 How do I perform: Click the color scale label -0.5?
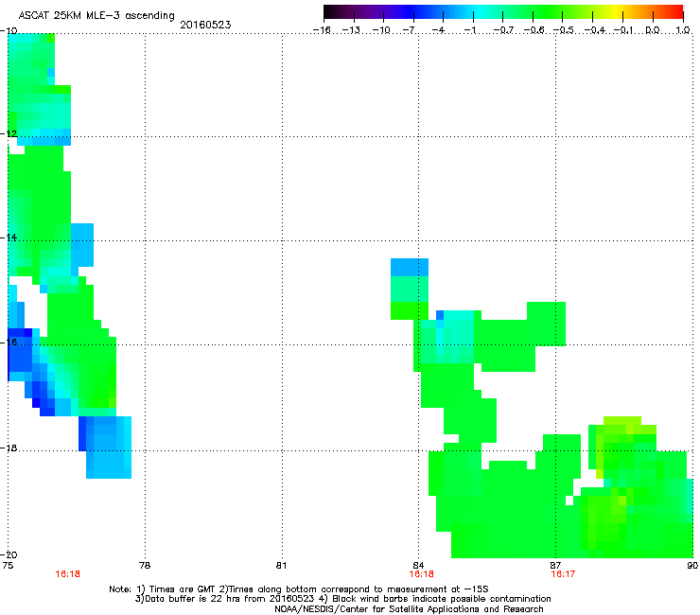tap(563, 30)
